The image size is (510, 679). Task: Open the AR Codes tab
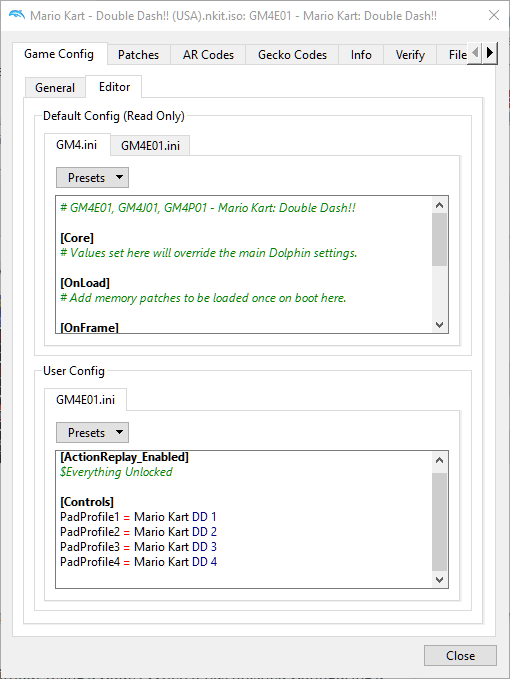coord(208,55)
